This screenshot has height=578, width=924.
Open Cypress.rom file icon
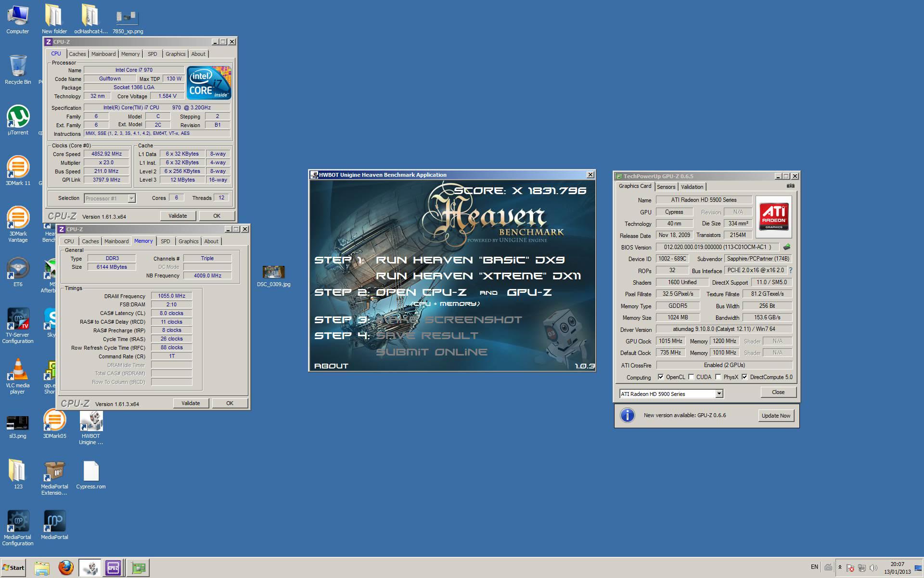click(91, 474)
